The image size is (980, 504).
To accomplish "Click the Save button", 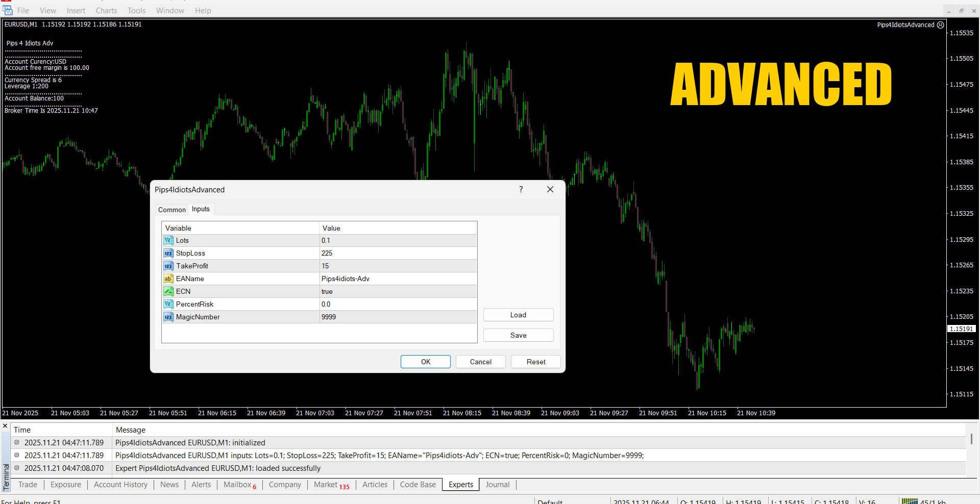I will (518, 335).
